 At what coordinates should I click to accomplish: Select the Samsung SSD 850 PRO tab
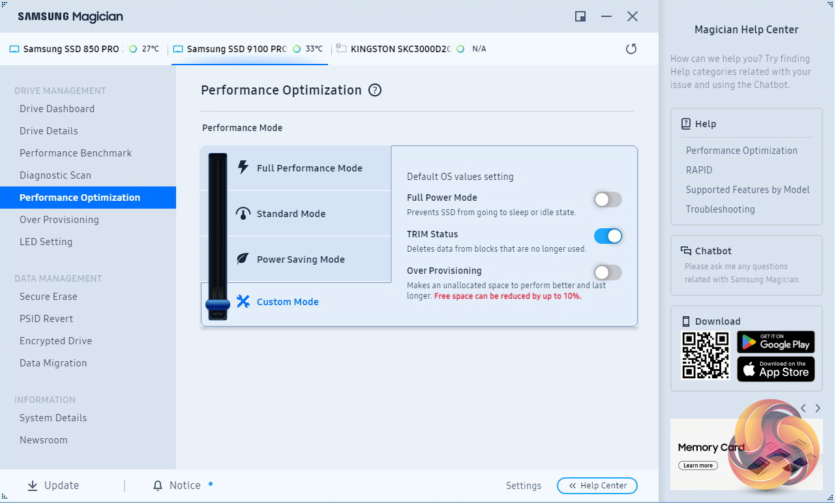[84, 49]
